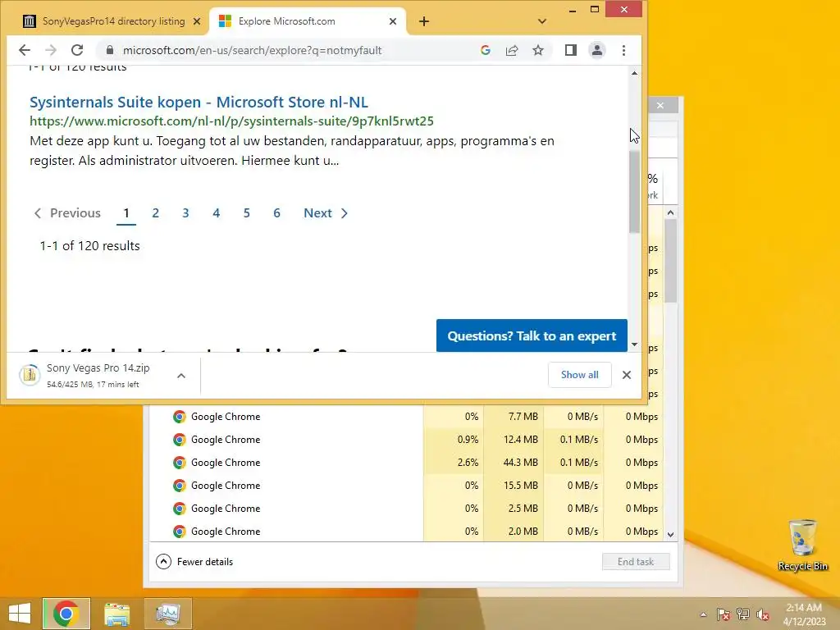Click the browser page scrollbar thumb

click(x=634, y=192)
